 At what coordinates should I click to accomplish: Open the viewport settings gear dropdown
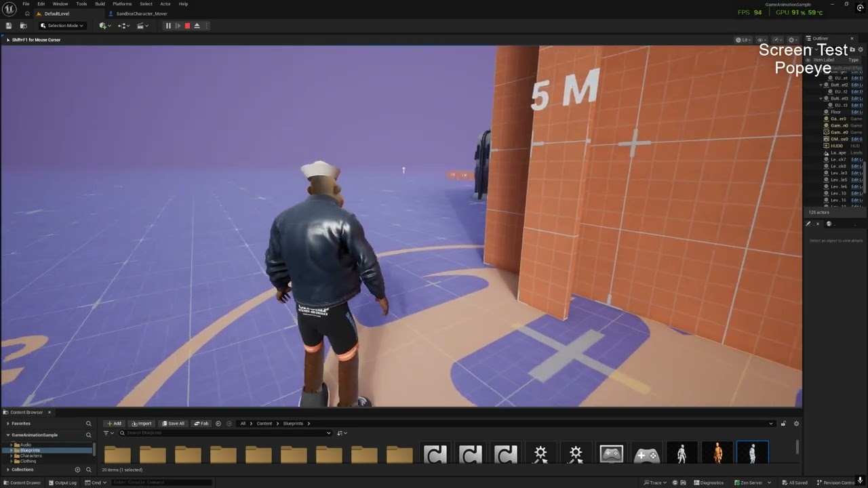tap(792, 40)
